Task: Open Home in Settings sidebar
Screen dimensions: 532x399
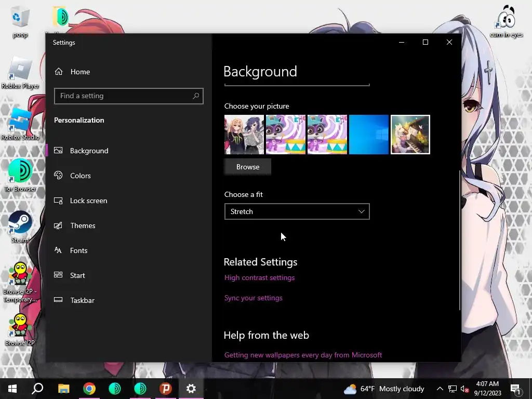Action: tap(72, 72)
